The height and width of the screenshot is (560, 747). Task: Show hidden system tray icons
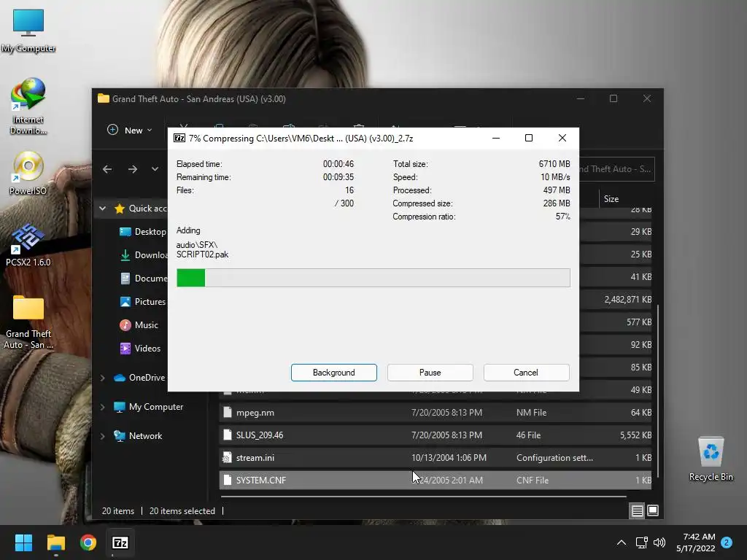[622, 542]
